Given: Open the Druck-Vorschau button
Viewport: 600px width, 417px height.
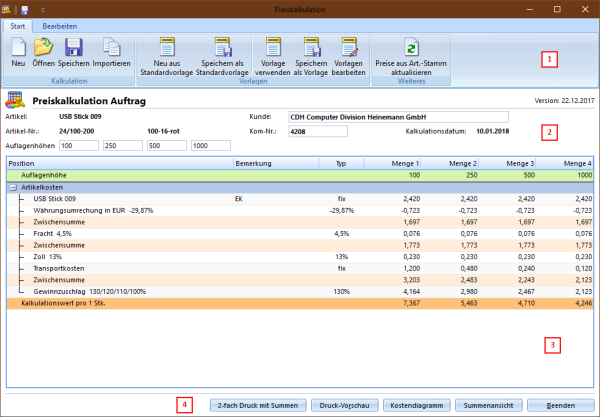Looking at the screenshot, I should tap(344, 406).
